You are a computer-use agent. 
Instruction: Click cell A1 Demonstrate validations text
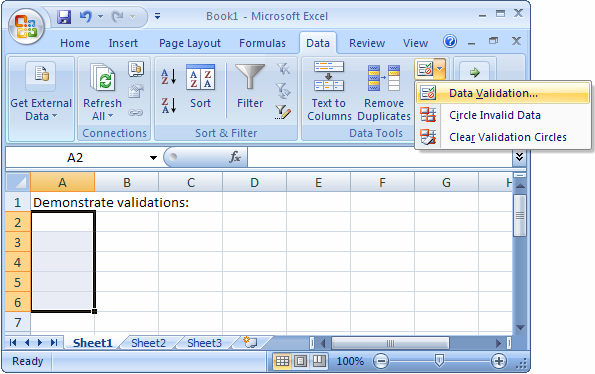tap(111, 203)
